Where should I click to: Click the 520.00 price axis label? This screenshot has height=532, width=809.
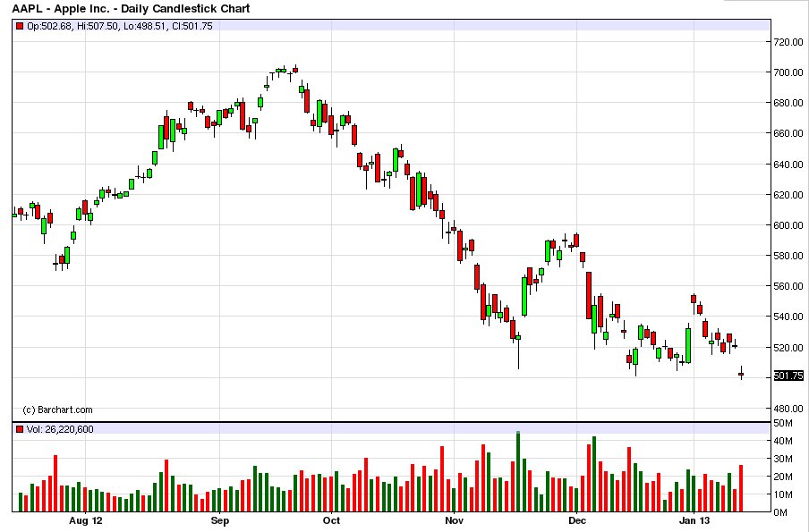pos(788,348)
